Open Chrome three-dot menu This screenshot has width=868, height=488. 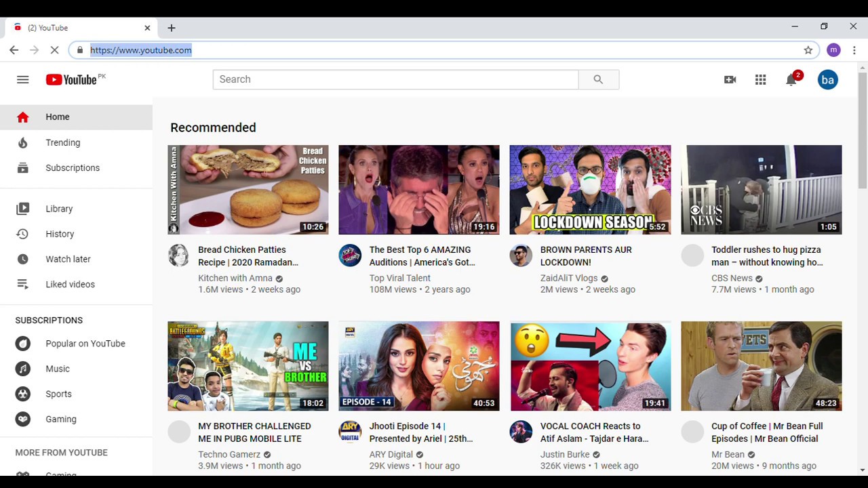click(x=854, y=50)
